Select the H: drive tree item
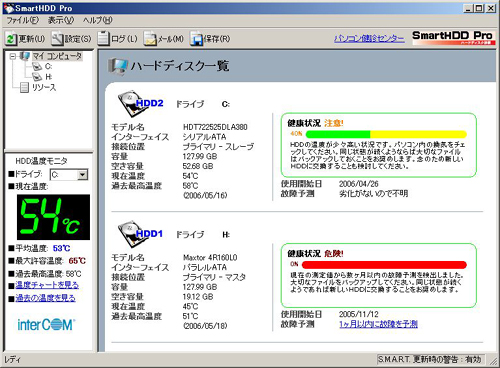The height and width of the screenshot is (368, 500). click(x=48, y=77)
